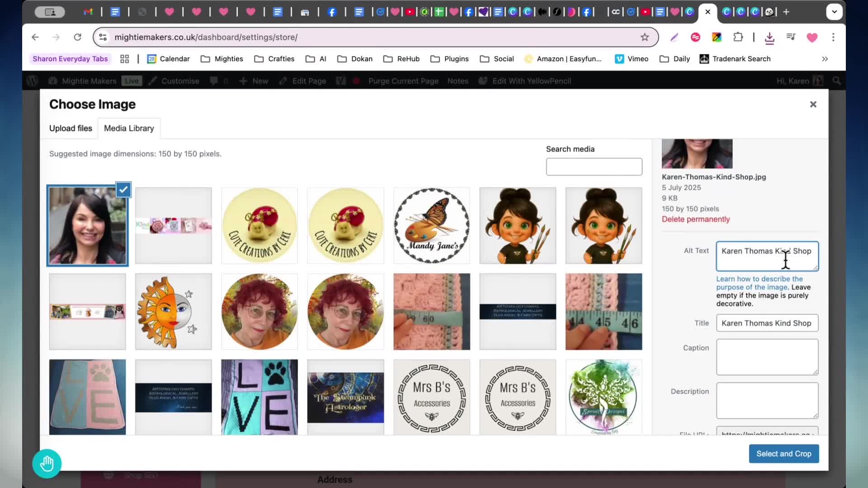Viewport: 868px width, 488px height.
Task: Expand the hidden bookmarks overflow chevron
Action: pyautogui.click(x=825, y=59)
